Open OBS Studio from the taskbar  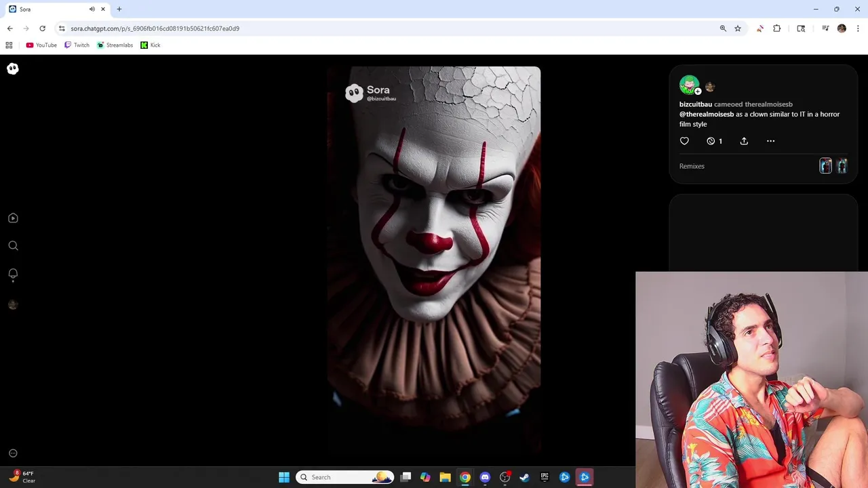click(x=505, y=477)
